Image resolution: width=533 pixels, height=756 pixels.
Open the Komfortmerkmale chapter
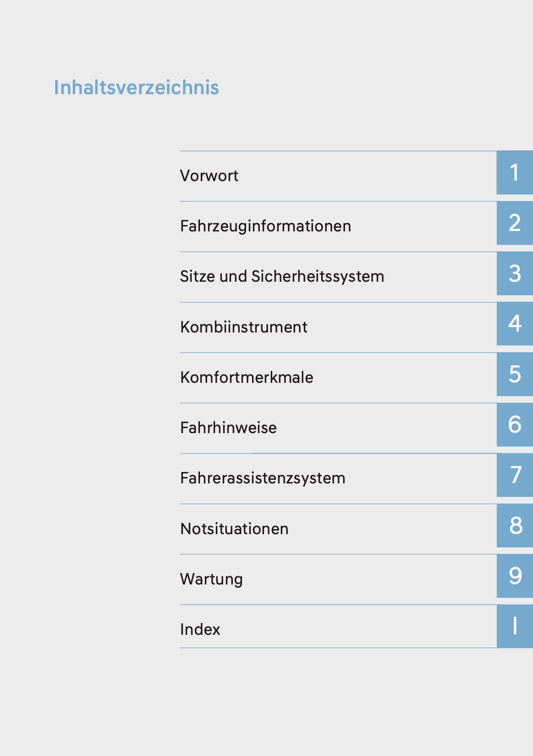[x=247, y=377]
